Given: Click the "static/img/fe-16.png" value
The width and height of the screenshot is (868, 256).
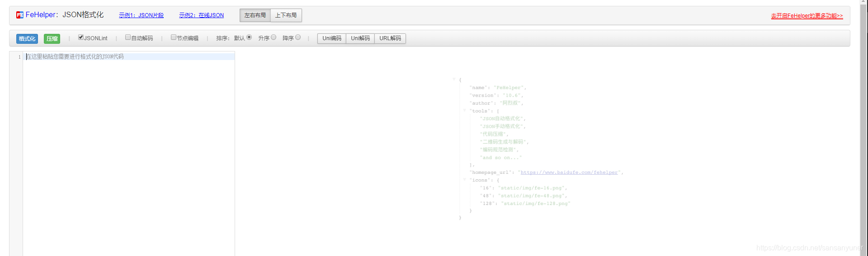Looking at the screenshot, I should [531, 188].
